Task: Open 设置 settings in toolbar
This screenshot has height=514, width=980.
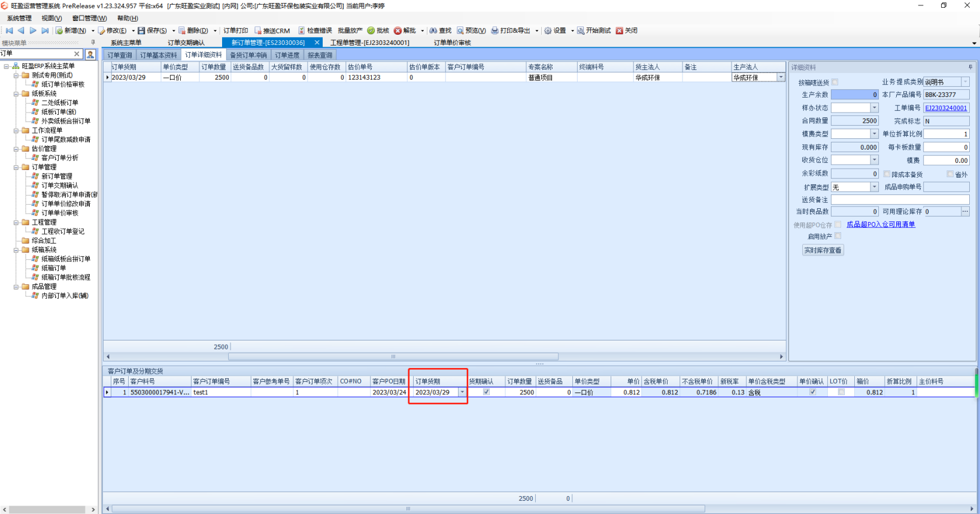Action: click(555, 31)
